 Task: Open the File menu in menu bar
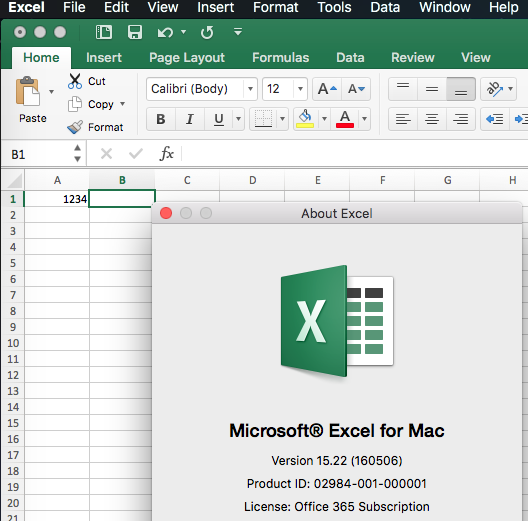(x=74, y=7)
